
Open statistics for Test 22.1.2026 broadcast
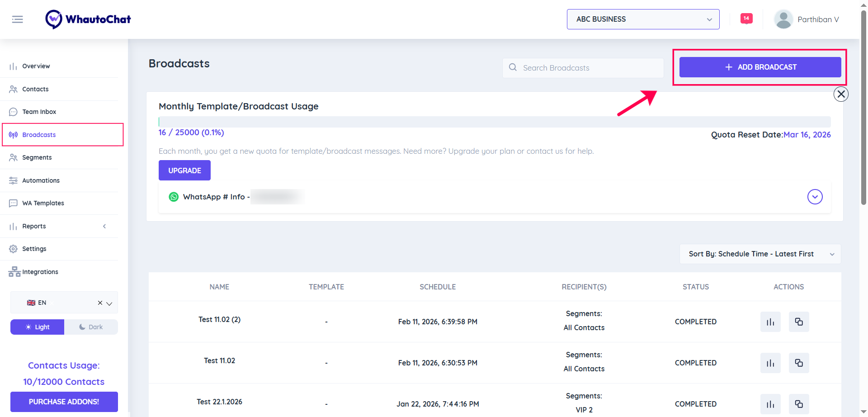coord(770,404)
